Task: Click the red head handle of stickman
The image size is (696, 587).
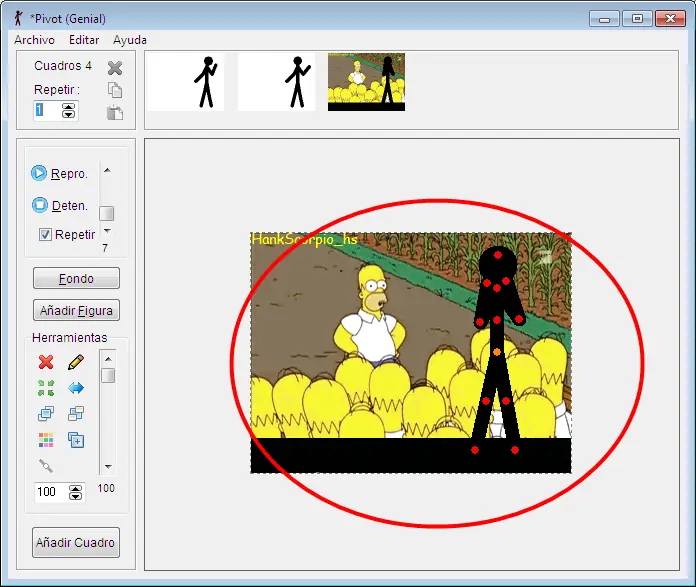Action: coord(498,255)
